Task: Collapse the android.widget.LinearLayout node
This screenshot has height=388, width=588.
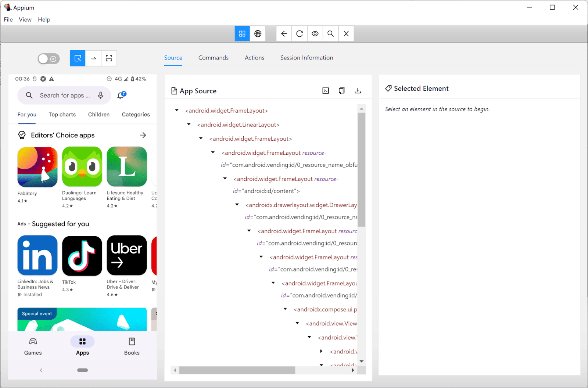Action: pos(189,124)
